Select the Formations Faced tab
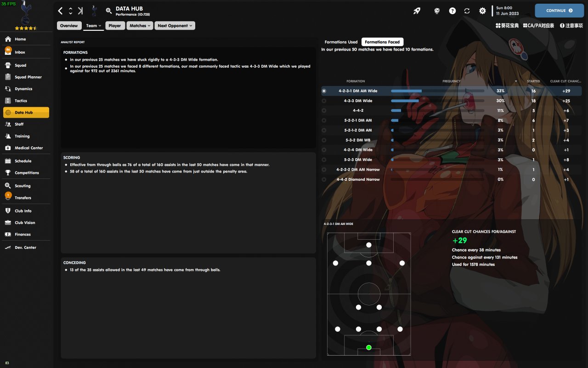The width and height of the screenshot is (588, 368). (x=382, y=42)
